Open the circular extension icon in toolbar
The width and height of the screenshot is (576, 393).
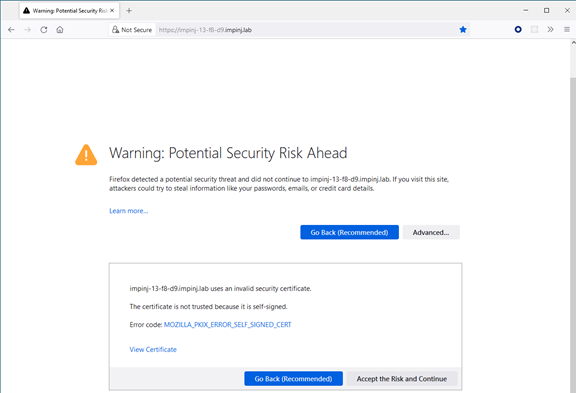(518, 29)
